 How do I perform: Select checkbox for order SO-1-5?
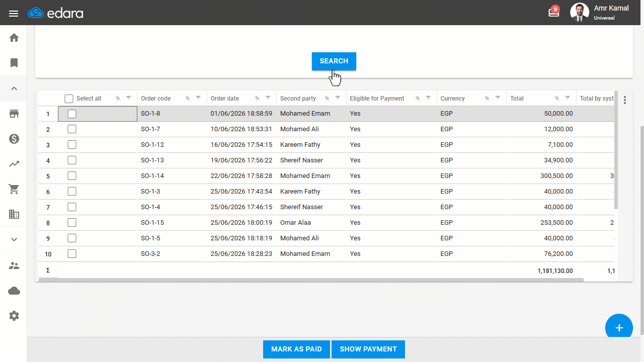[72, 238]
